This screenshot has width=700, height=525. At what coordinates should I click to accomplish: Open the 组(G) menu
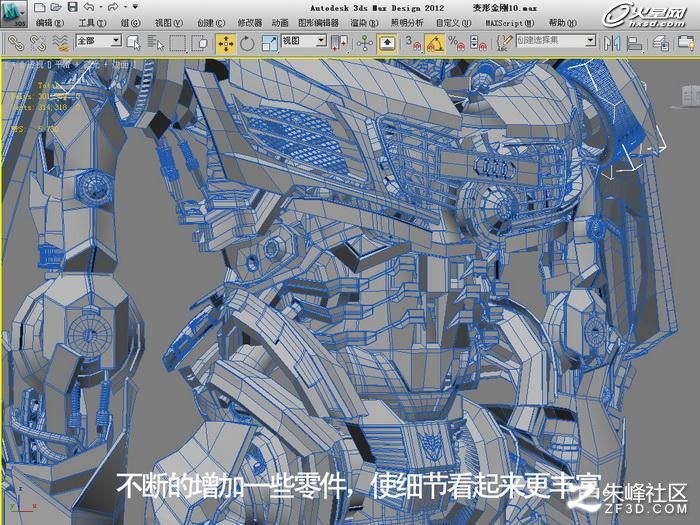pyautogui.click(x=130, y=23)
